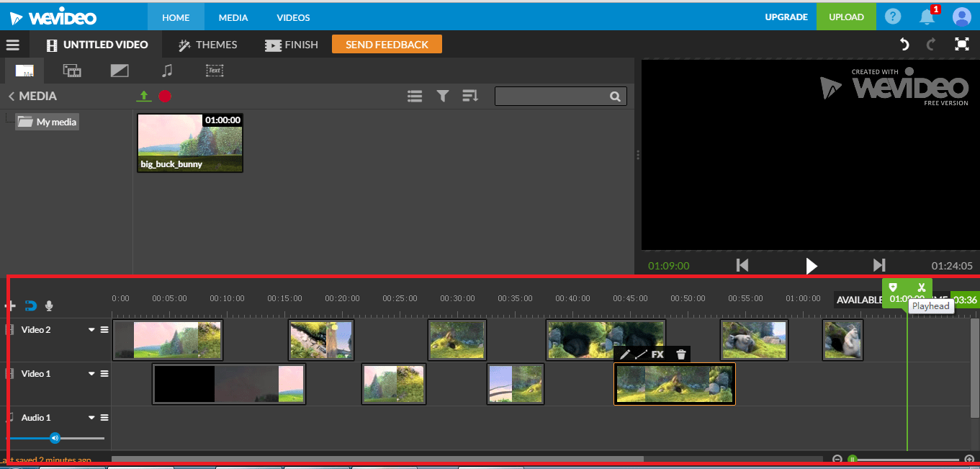This screenshot has height=469, width=980.
Task: Open the Videos menu in the top bar
Action: click(x=293, y=17)
